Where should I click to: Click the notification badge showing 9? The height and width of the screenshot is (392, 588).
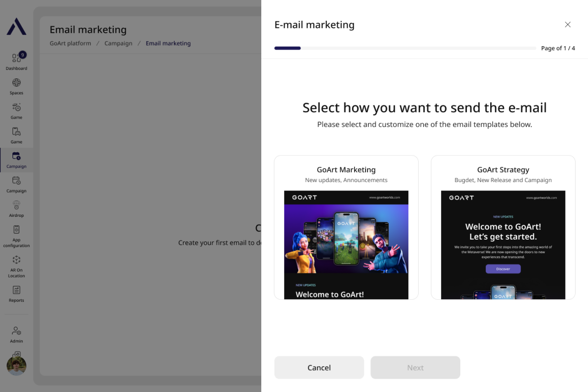pos(22,55)
